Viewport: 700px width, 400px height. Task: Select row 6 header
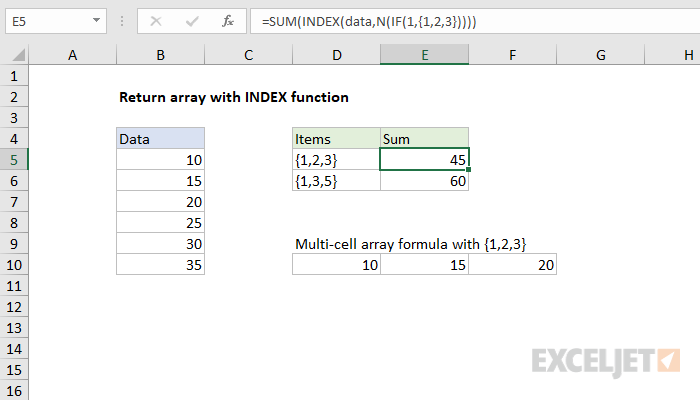14,181
